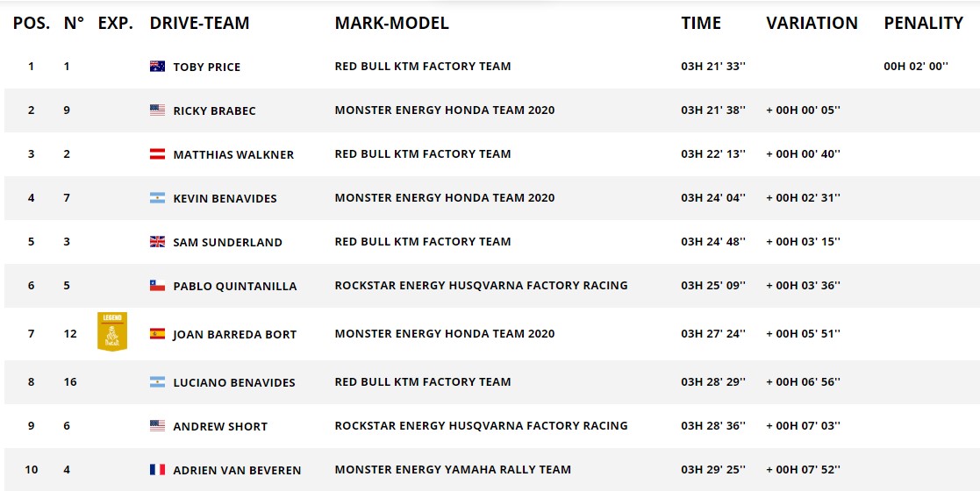The height and width of the screenshot is (491, 980).
Task: Click the US flag beside Ricky Brabec
Action: pos(158,110)
